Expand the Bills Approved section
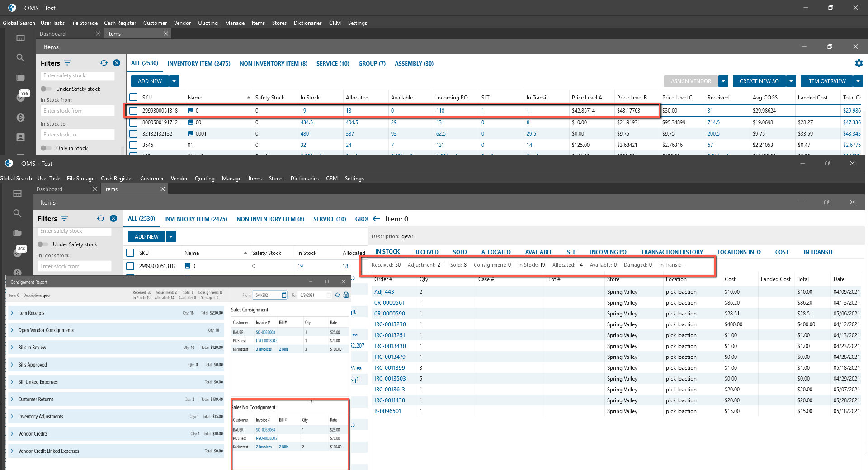This screenshot has width=868, height=470. click(x=12, y=365)
